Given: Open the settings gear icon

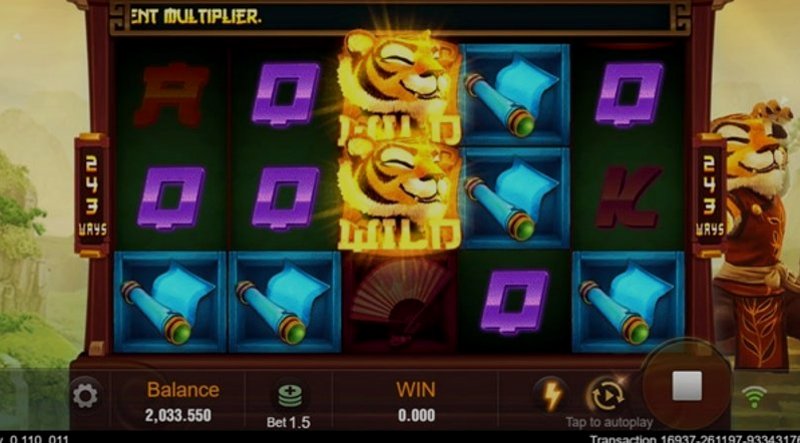Looking at the screenshot, I should click(85, 396).
